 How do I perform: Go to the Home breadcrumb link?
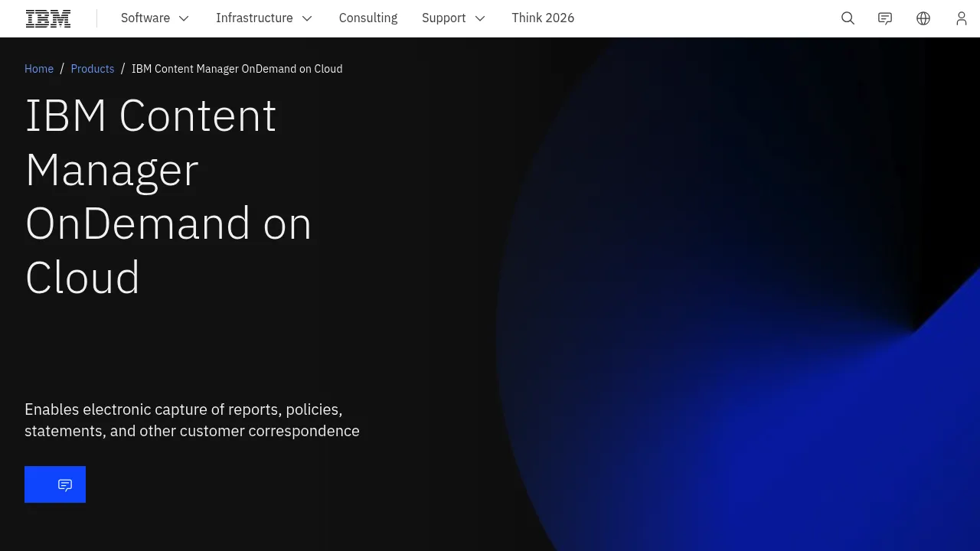coord(39,69)
